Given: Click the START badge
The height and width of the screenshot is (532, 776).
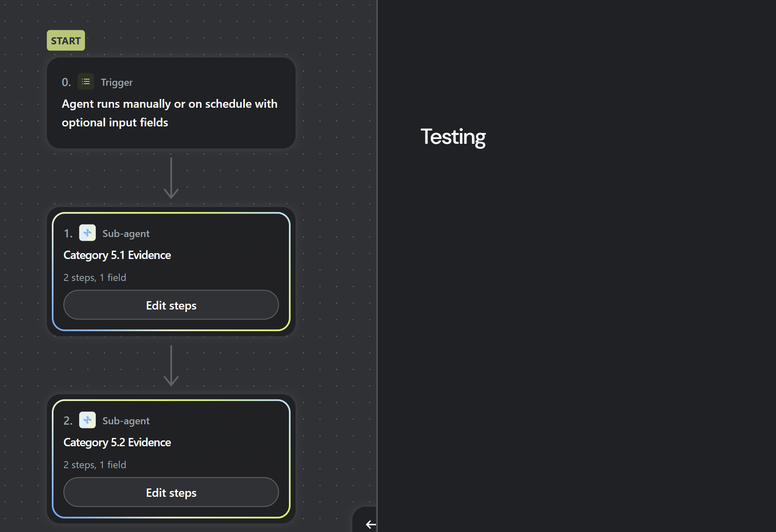Looking at the screenshot, I should (x=66, y=41).
